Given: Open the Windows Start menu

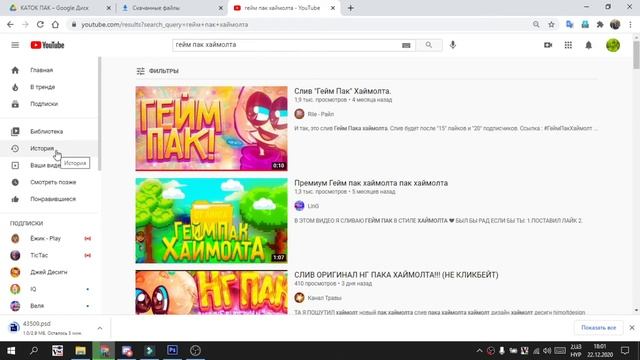Looking at the screenshot, I should 11,351.
